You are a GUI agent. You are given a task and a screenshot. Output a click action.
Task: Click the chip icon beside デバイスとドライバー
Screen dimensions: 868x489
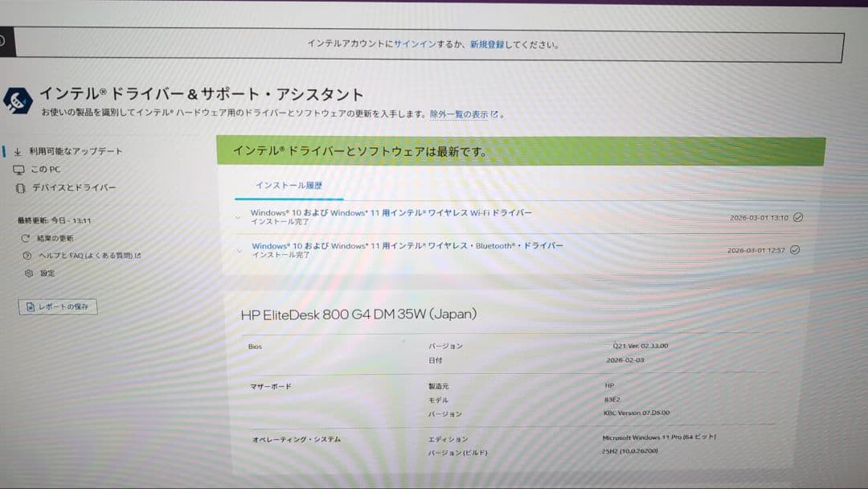20,188
